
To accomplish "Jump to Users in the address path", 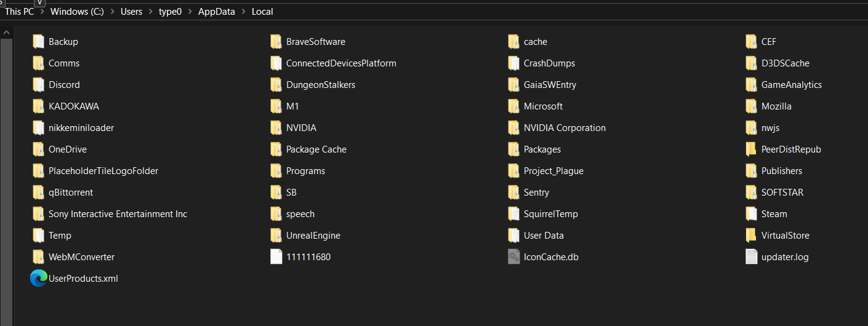I will [131, 12].
